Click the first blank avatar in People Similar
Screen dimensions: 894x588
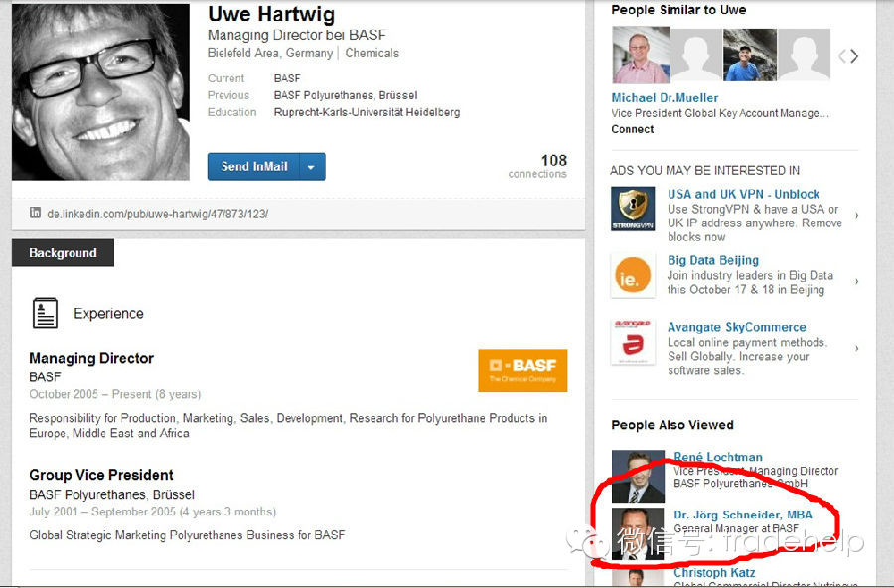696,56
